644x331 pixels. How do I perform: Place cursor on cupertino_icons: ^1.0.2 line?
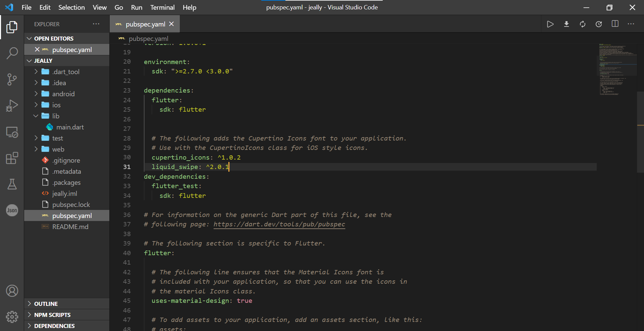[196, 157]
